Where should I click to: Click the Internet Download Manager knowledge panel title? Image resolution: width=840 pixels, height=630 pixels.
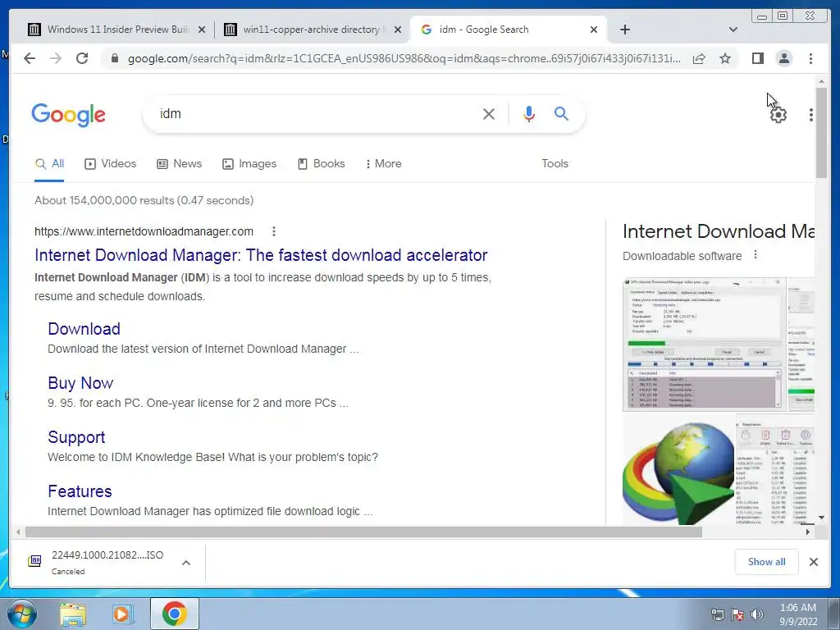(x=719, y=231)
